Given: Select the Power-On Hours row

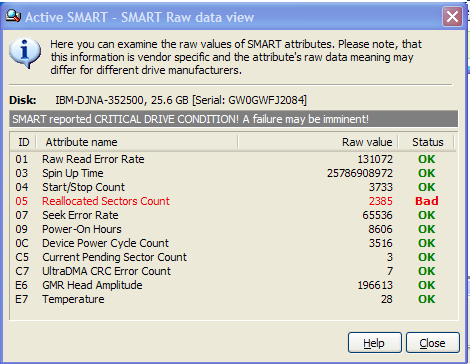Looking at the screenshot, I should point(233,229).
